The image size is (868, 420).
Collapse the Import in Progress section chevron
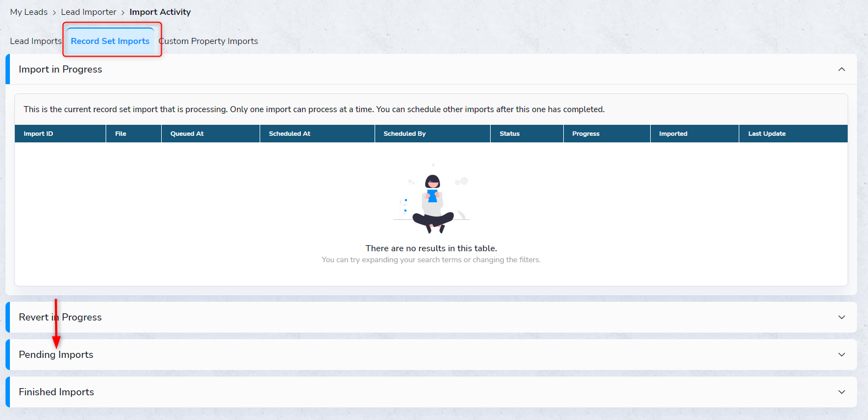pos(842,69)
